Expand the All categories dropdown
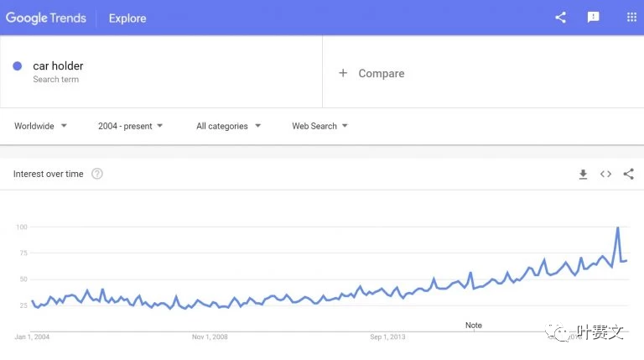Image resolution: width=644 pixels, height=360 pixels. [x=228, y=126]
